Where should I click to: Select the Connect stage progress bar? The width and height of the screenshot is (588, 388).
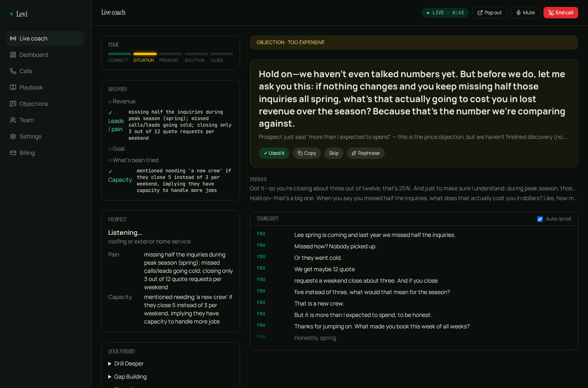point(120,54)
